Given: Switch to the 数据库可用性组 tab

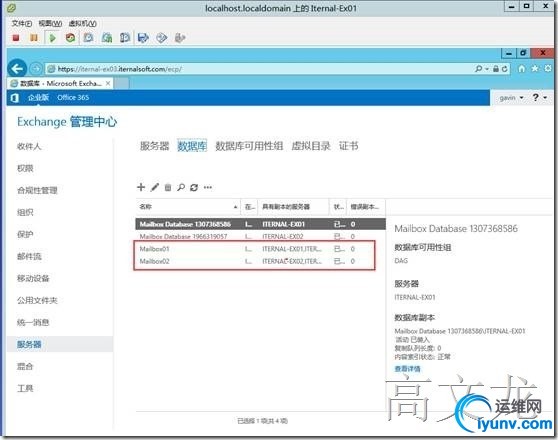Looking at the screenshot, I should click(x=249, y=146).
